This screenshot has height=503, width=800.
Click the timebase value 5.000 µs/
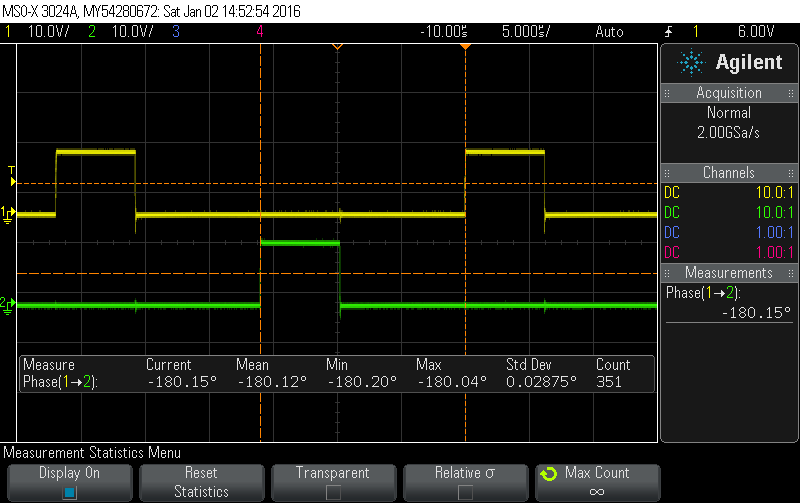coord(526,32)
